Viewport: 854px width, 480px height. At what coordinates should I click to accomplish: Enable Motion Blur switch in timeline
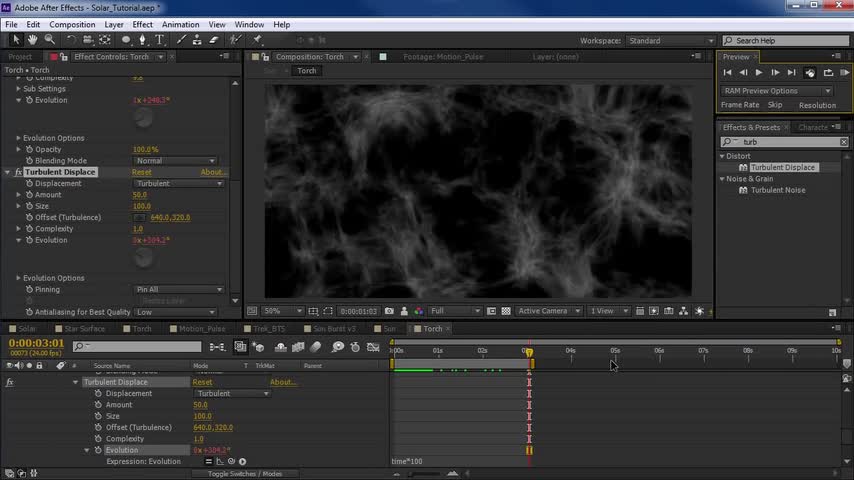click(x=316, y=347)
